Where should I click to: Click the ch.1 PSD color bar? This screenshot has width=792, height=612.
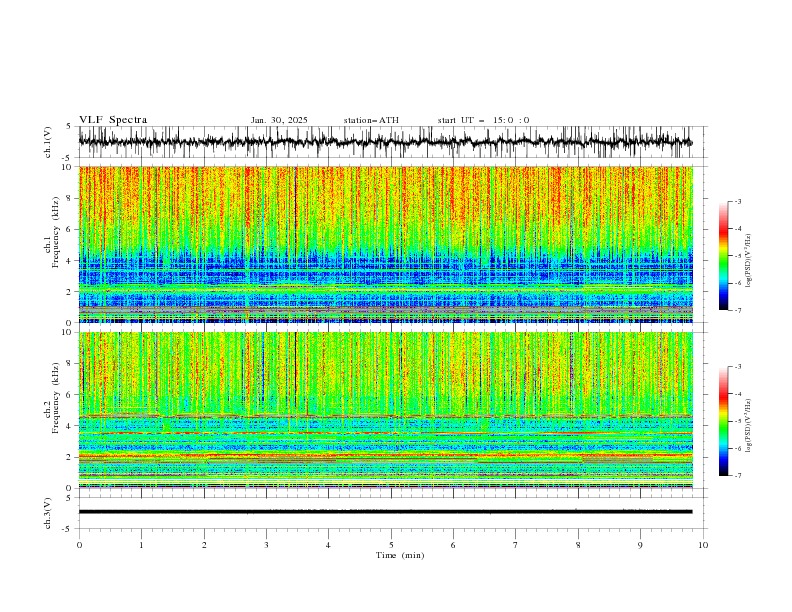pyautogui.click(x=723, y=256)
